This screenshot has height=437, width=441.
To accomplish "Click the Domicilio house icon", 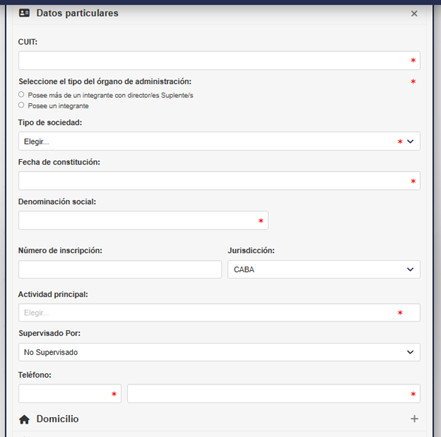I will pyautogui.click(x=24, y=419).
